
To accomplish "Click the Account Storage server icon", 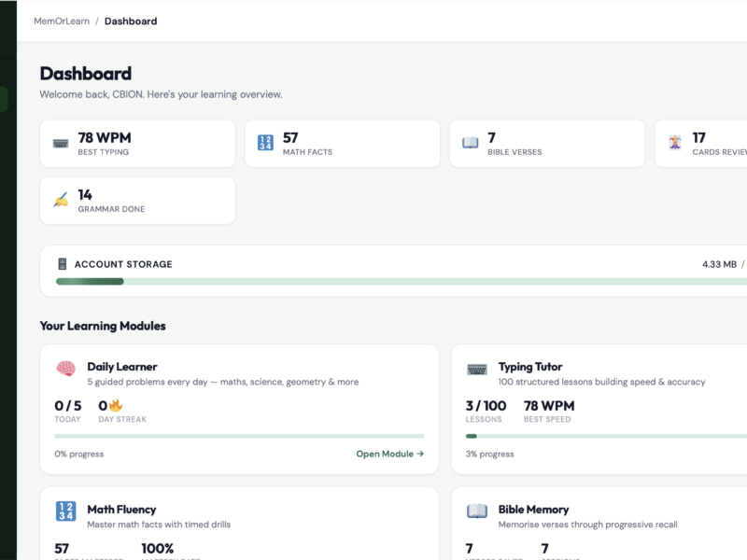I will coord(62,264).
